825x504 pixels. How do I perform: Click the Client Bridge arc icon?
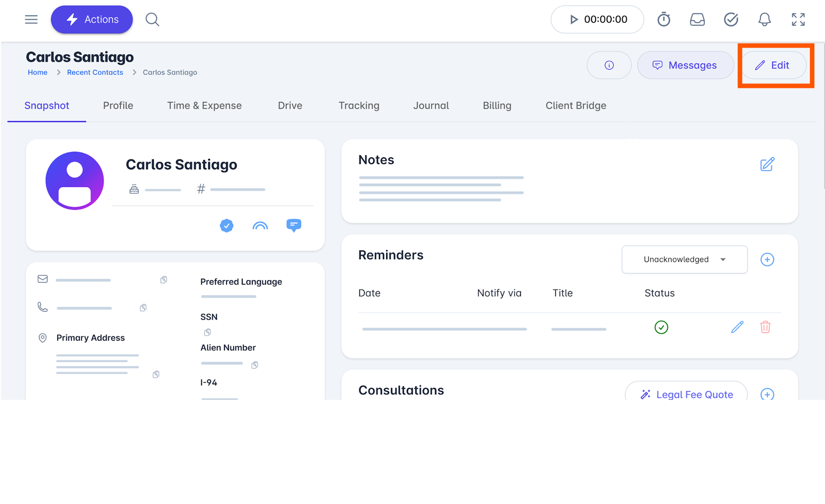click(260, 225)
